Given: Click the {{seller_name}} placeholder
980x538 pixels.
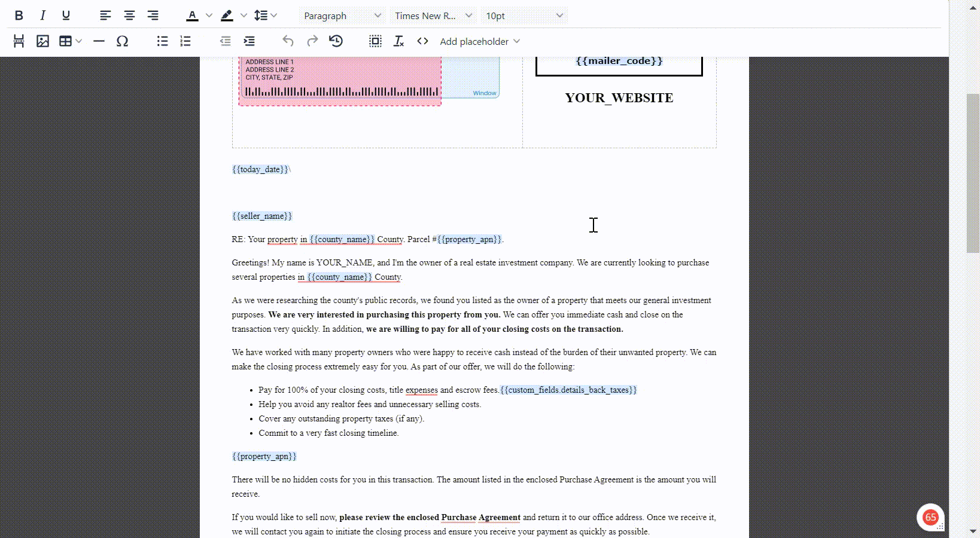Looking at the screenshot, I should (262, 216).
